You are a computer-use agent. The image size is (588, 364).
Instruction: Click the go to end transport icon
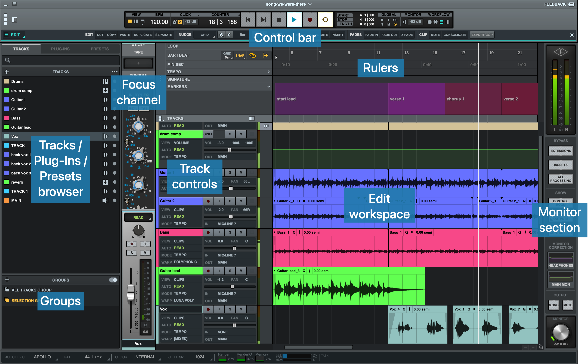[x=263, y=20]
